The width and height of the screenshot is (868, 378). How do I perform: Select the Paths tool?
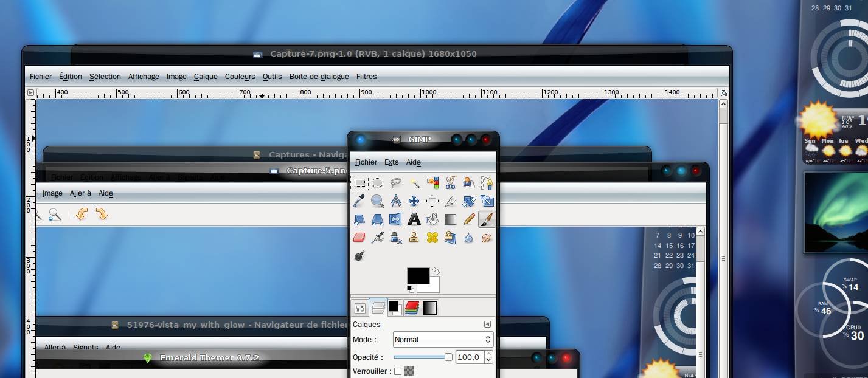pyautogui.click(x=487, y=182)
